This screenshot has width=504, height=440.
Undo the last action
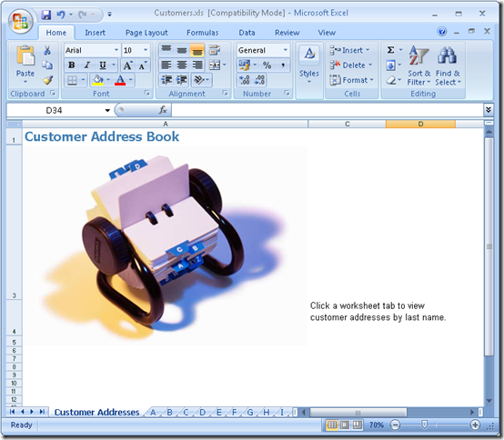[x=60, y=15]
